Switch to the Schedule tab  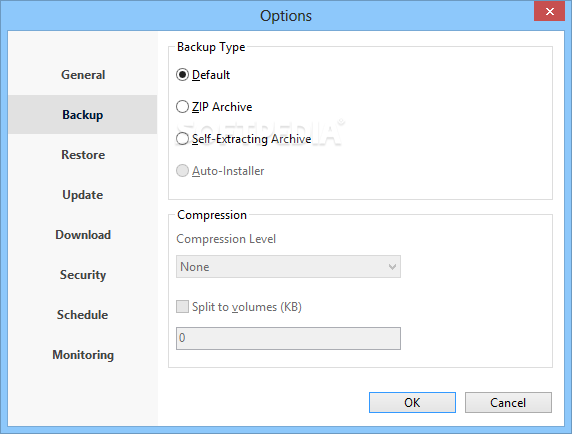coord(83,314)
